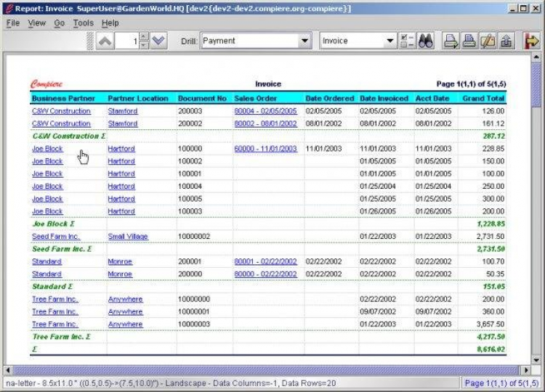545x392 pixels.
Task: Click the print preview page icon
Action: pyautogui.click(x=451, y=41)
